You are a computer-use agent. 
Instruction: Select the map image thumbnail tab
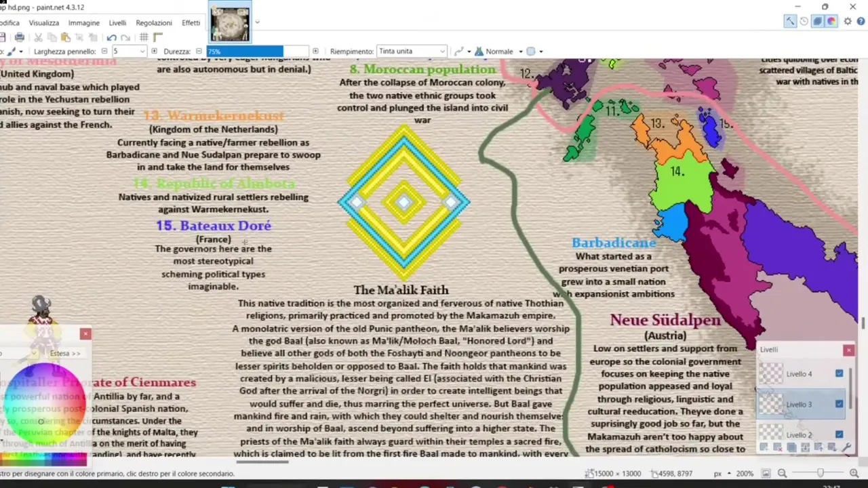pos(230,23)
